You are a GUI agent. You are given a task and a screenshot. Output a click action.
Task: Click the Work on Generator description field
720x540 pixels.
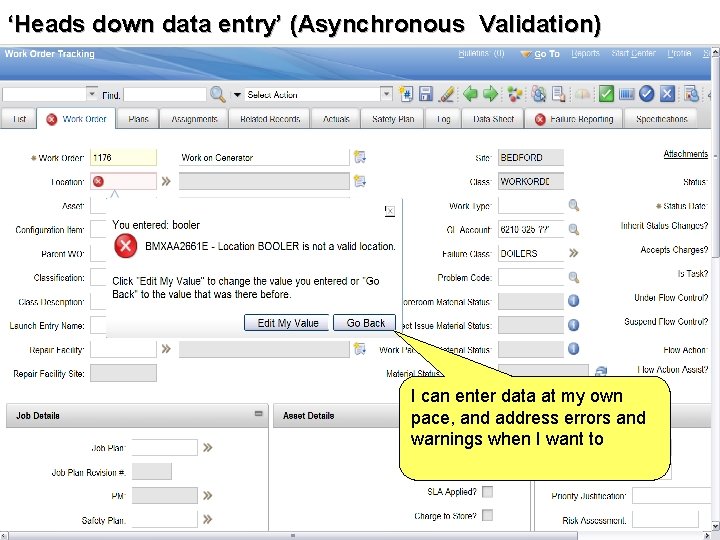(264, 158)
